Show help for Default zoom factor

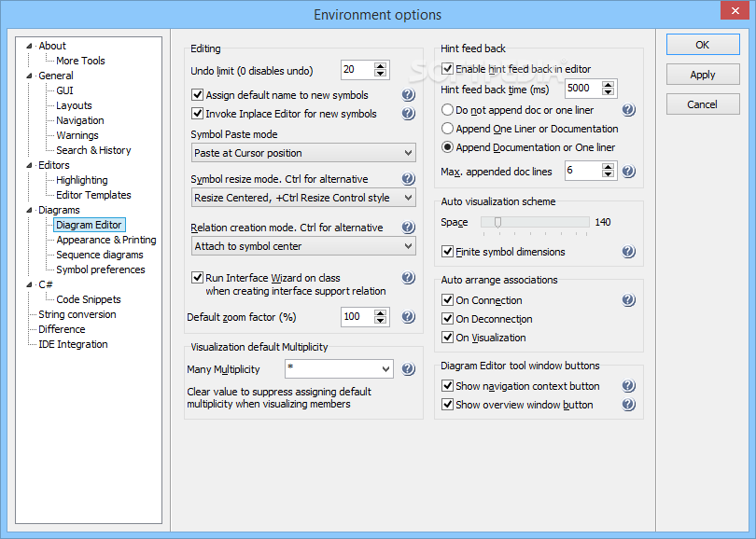409,316
